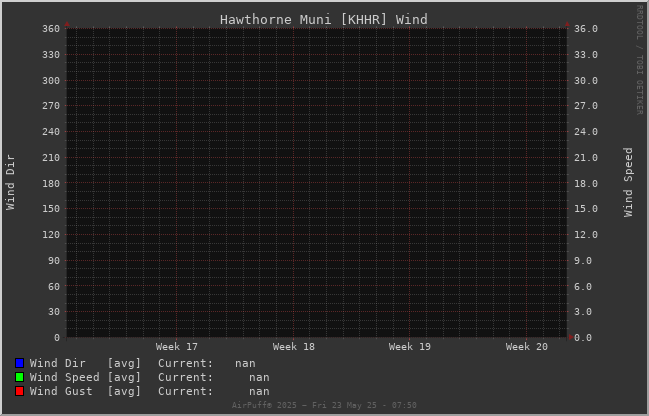Click the right axis value 27.0
This screenshot has width=649, height=416.
pos(586,106)
